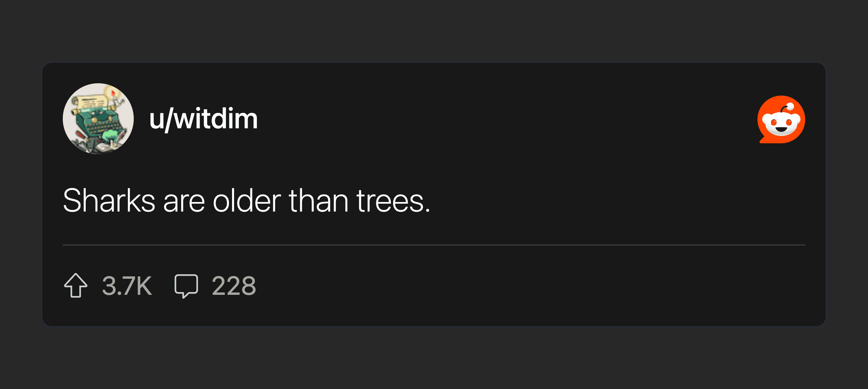This screenshot has width=868, height=389.
Task: Click the white Snoo face in the logo
Action: pos(781,124)
